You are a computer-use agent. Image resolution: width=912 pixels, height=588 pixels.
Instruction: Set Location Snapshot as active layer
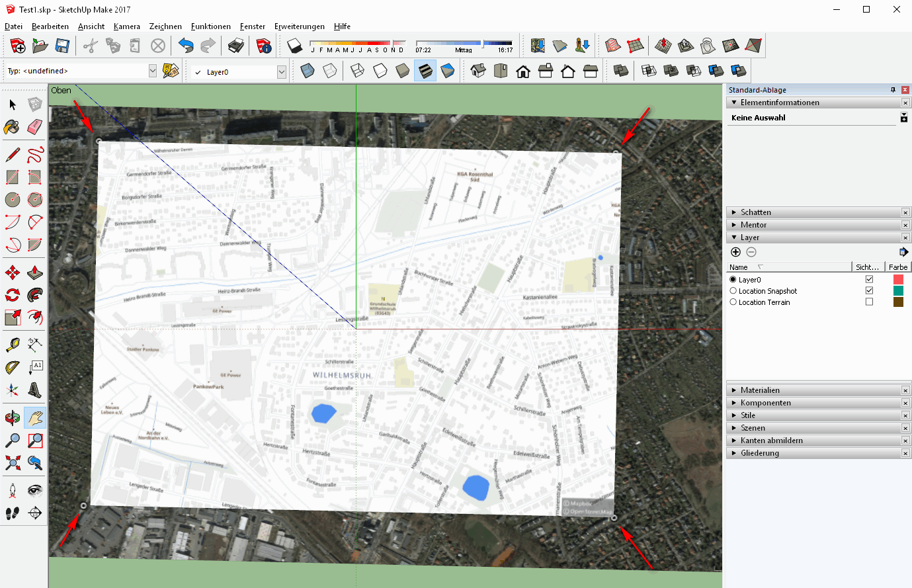pyautogui.click(x=733, y=291)
